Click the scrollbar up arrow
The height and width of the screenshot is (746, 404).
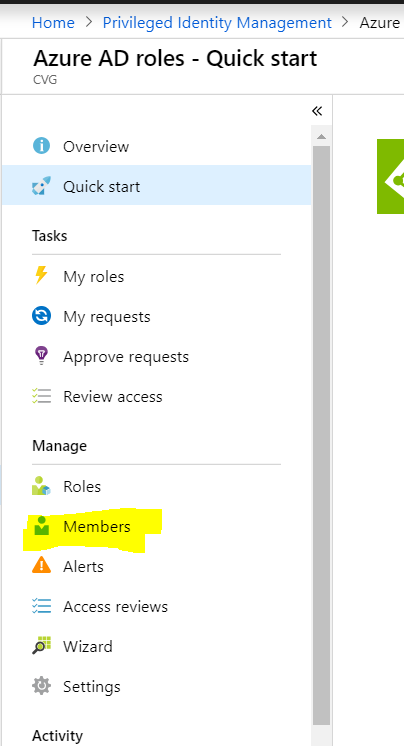click(x=321, y=137)
